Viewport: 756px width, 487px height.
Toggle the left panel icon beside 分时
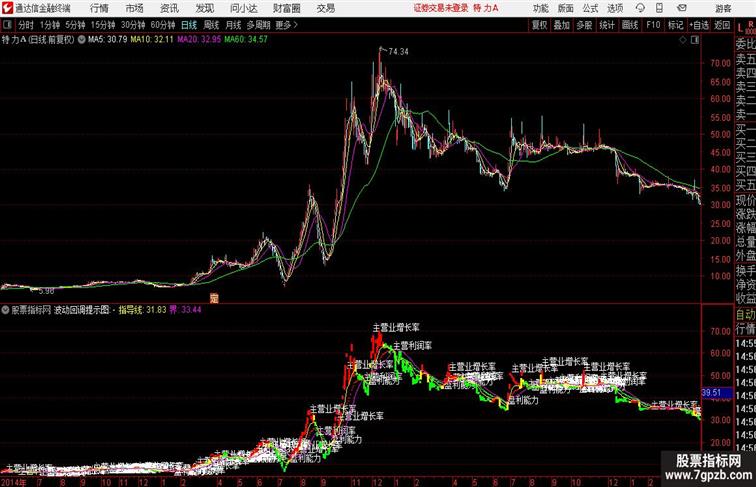[7, 25]
